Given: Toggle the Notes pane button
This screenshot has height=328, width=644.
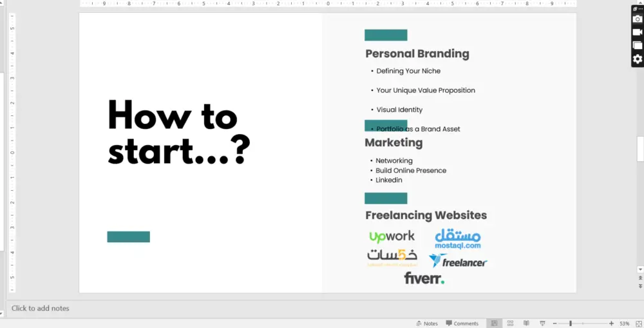Looking at the screenshot, I should click(427, 323).
